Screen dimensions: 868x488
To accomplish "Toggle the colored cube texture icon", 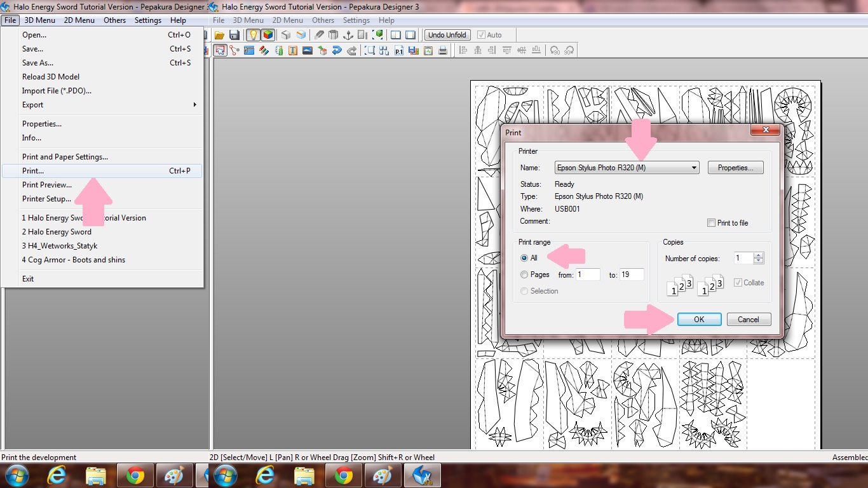I will pyautogui.click(x=268, y=35).
